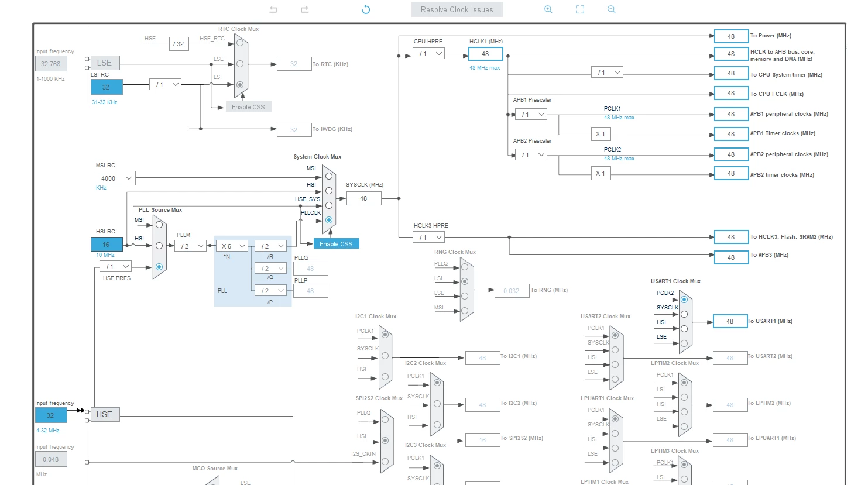Screen dimensions: 868x485
Task: Open the PLL /Q divider dropdown
Action: (x=270, y=269)
